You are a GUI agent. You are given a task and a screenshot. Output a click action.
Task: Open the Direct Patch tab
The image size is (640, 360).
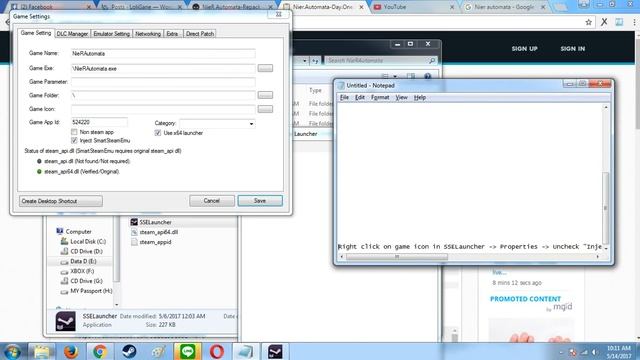click(200, 34)
